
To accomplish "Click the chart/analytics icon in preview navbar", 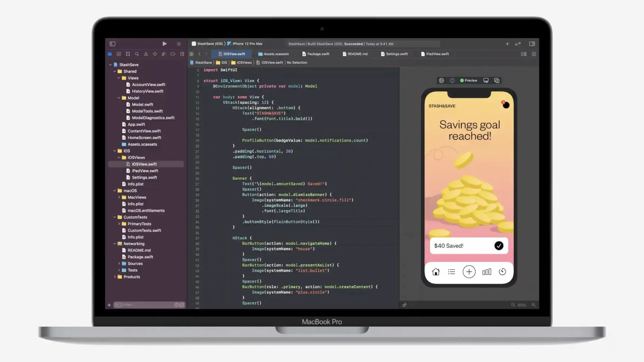I will (x=487, y=272).
